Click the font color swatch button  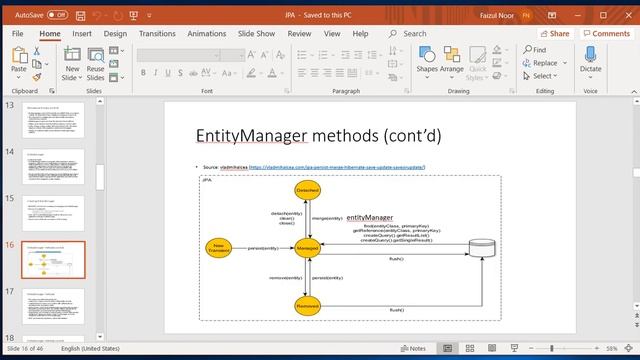point(272,73)
